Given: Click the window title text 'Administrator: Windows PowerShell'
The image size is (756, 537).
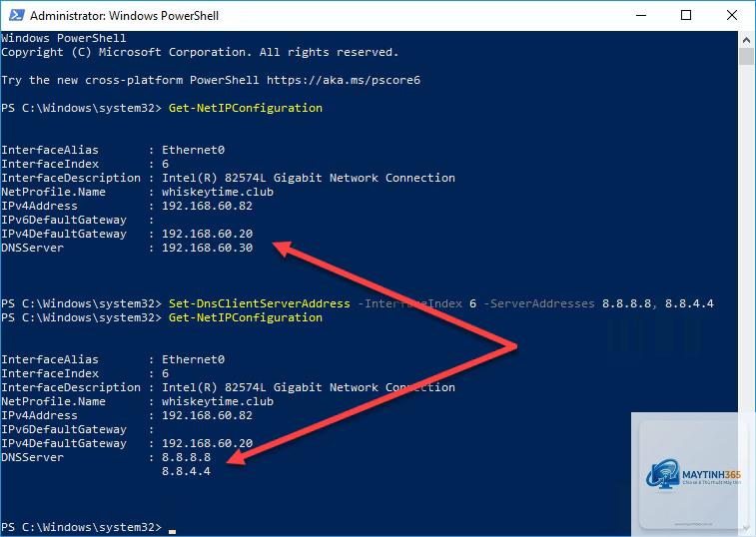Looking at the screenshot, I should click(125, 16).
